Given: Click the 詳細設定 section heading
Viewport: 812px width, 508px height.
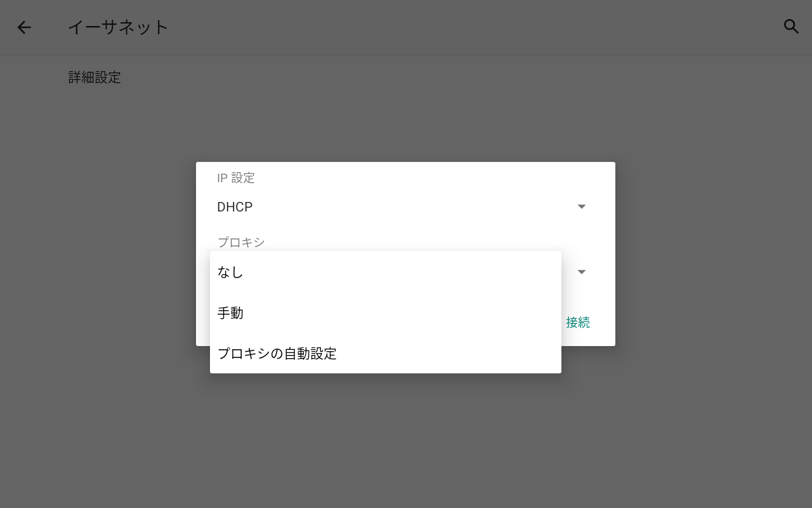Looking at the screenshot, I should pos(94,77).
